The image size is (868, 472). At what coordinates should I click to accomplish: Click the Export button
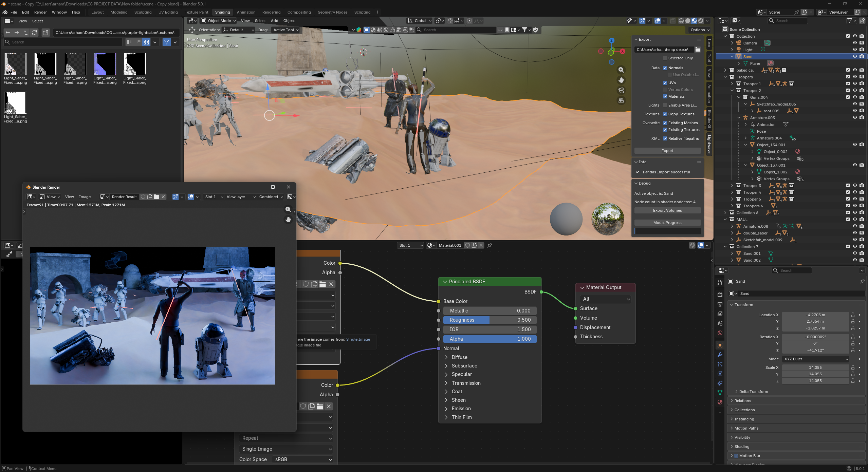click(667, 151)
